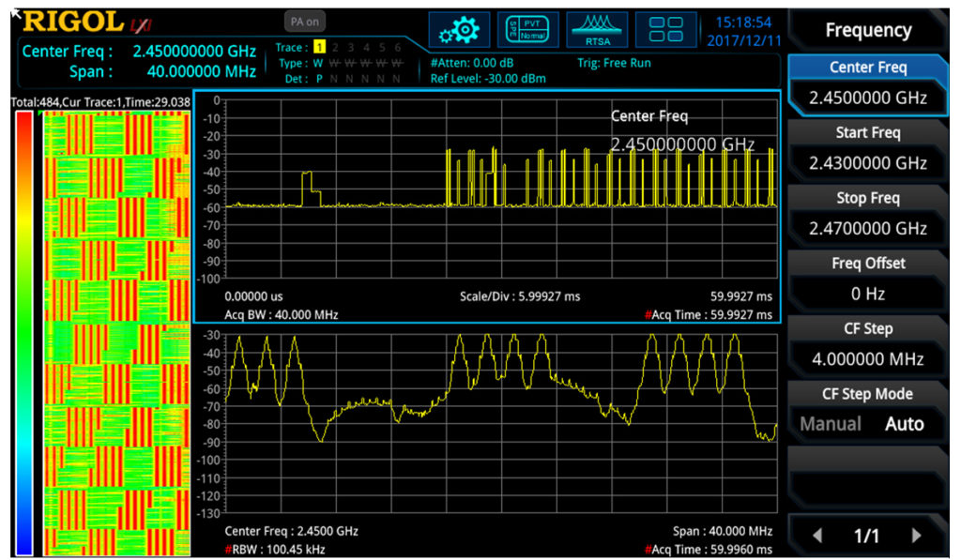961x560 pixels.
Task: Select the RTSA mode icon
Action: click(598, 29)
